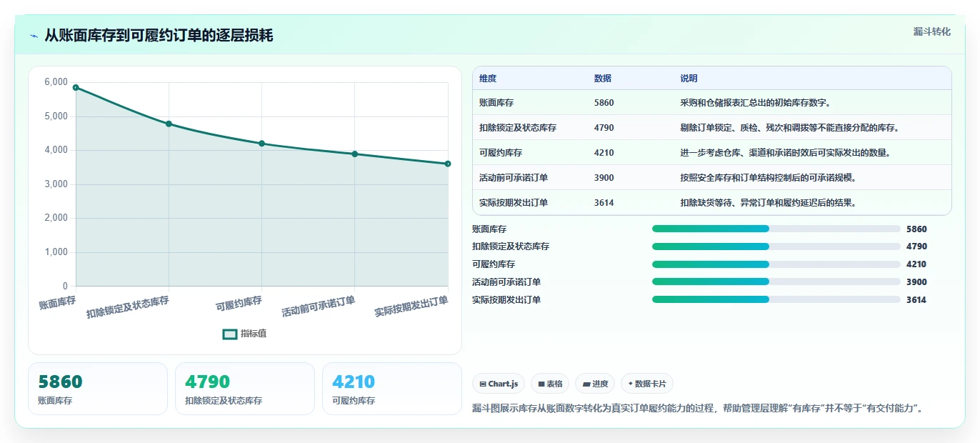Click the 实际按期发出订单 progress bar

pos(776,300)
